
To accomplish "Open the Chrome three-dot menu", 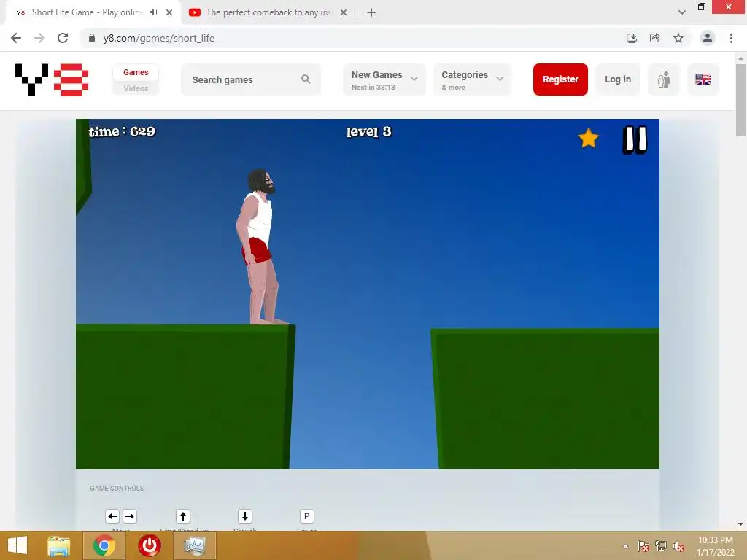I will point(731,38).
